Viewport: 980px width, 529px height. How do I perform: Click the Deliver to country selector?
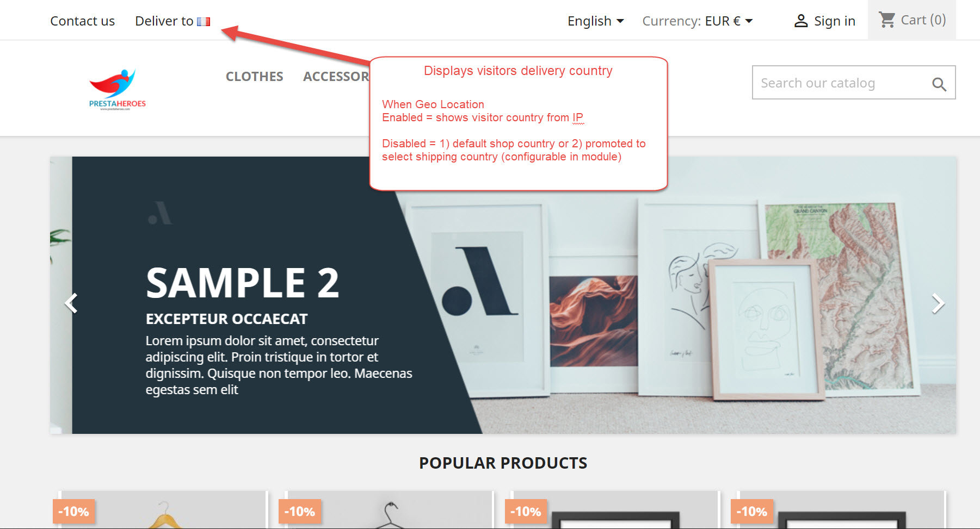172,21
